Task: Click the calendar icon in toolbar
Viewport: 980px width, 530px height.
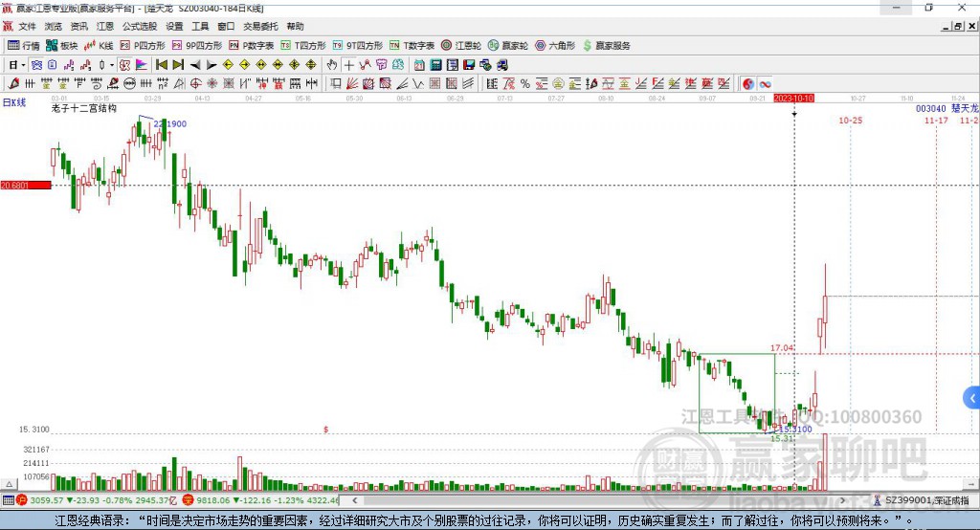Action: pyautogui.click(x=419, y=65)
